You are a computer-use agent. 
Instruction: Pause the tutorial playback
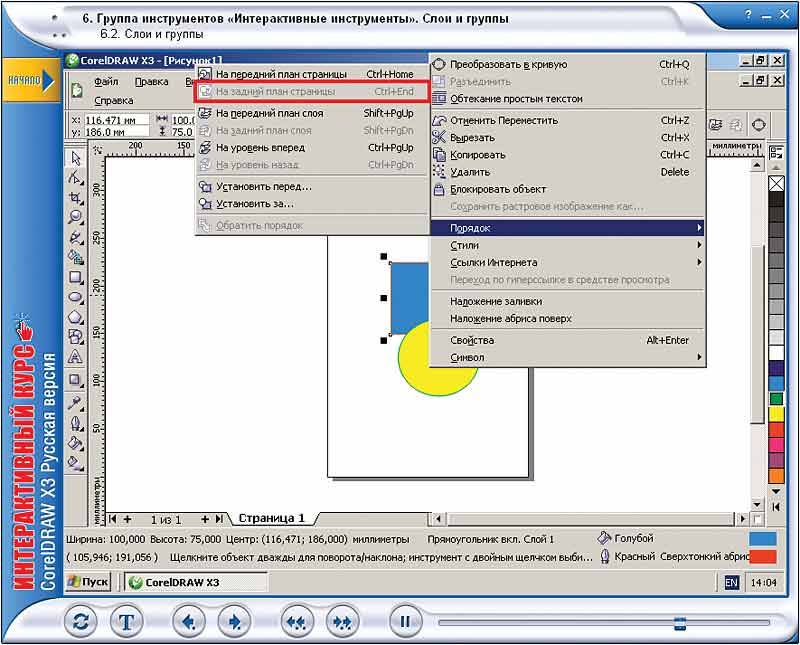[405, 621]
